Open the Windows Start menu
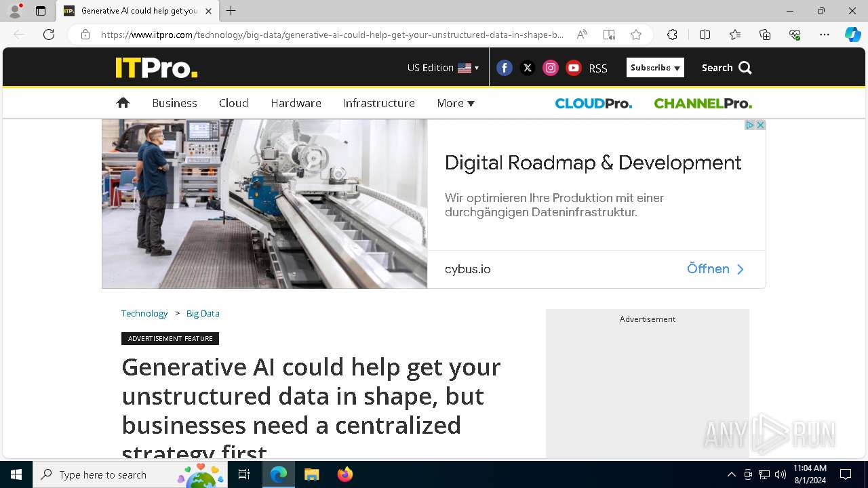Image resolution: width=868 pixels, height=488 pixels. (x=16, y=474)
